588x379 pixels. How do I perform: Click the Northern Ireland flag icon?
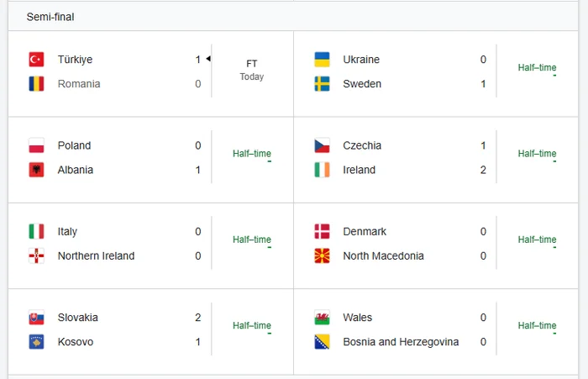coord(36,255)
